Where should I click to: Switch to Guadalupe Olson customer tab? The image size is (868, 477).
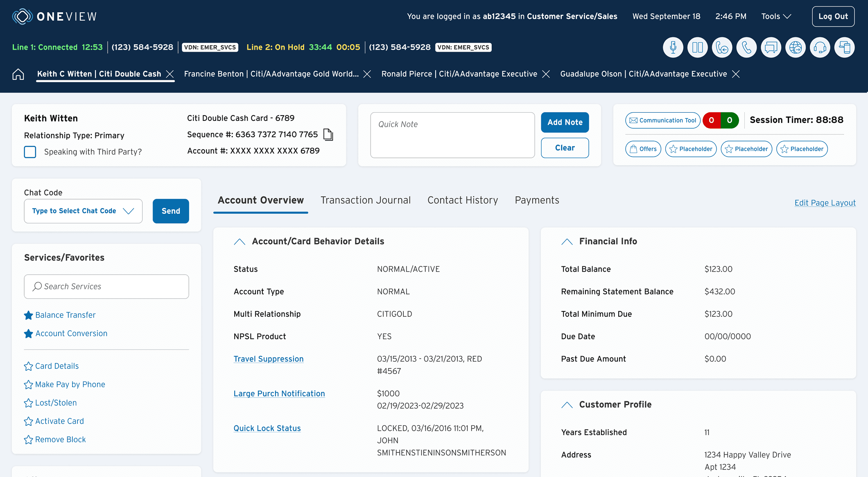(x=643, y=74)
